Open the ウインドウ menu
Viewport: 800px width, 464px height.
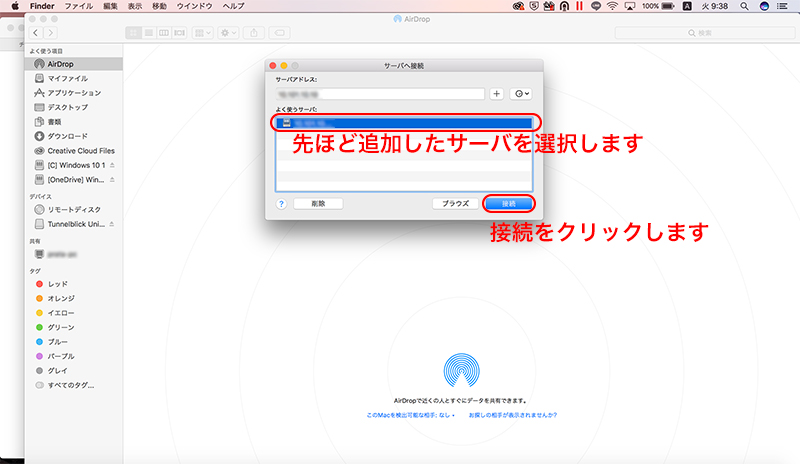(194, 6)
